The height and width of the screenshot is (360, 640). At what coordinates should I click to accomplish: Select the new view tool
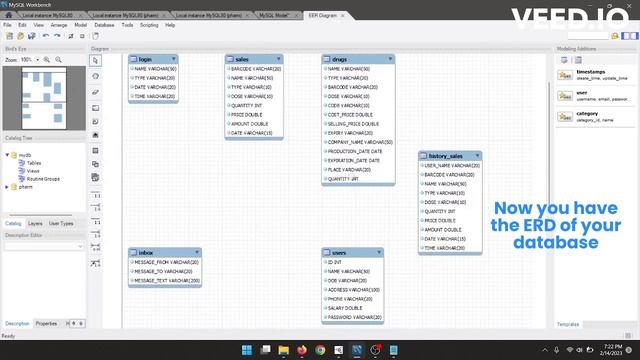tap(96, 164)
